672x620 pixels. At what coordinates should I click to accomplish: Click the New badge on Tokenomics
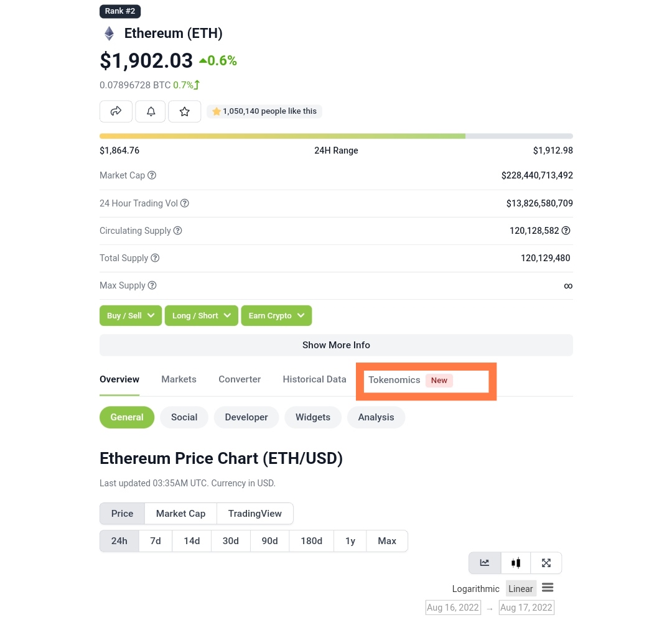point(439,381)
